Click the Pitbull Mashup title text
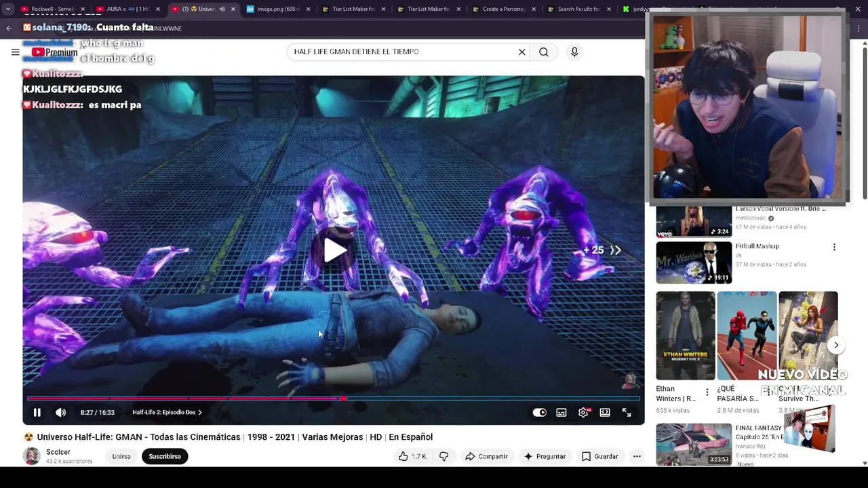 pyautogui.click(x=757, y=246)
